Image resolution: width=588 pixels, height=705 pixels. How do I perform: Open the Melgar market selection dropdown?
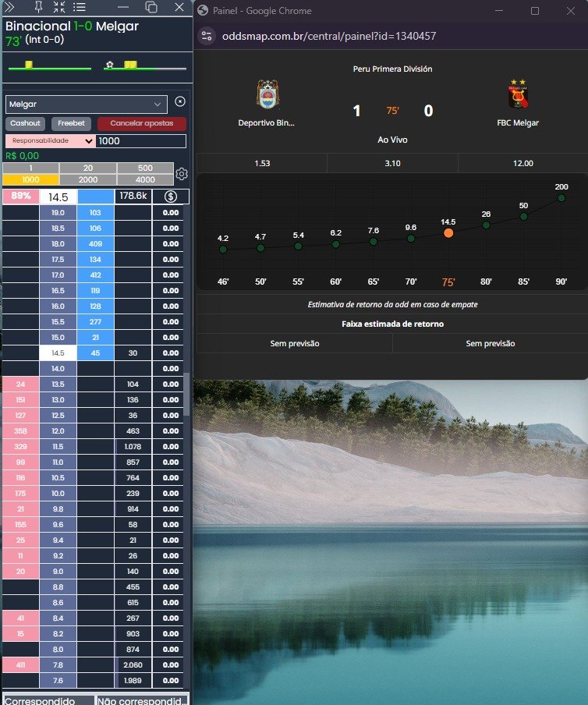pos(86,104)
